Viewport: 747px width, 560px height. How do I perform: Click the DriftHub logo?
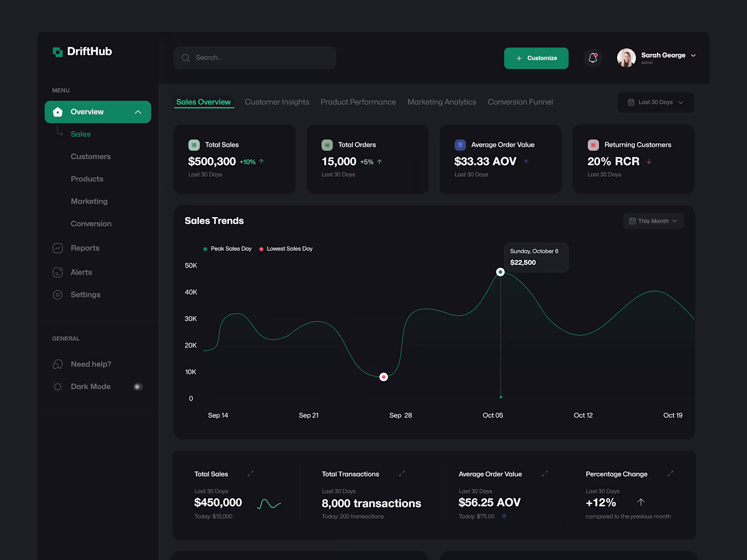click(82, 52)
